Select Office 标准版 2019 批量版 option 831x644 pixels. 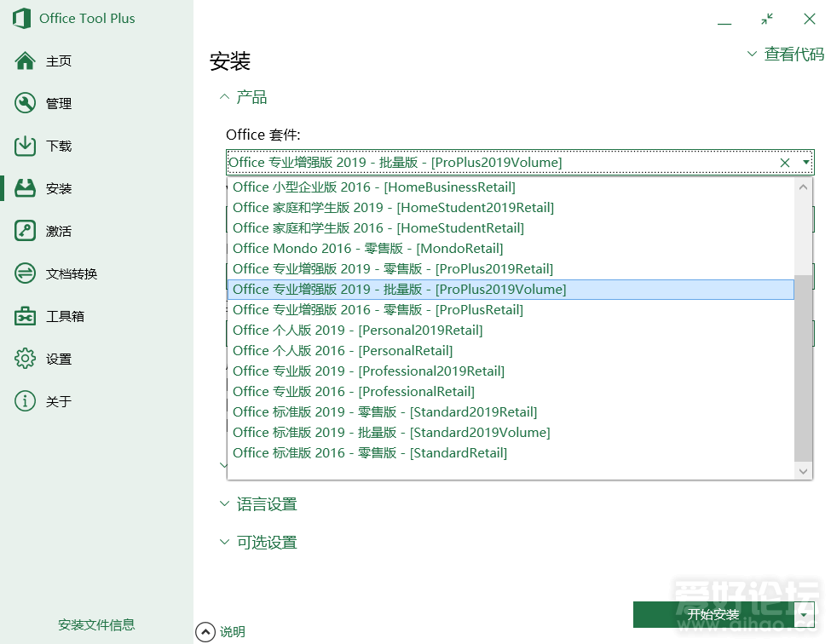pos(391,433)
